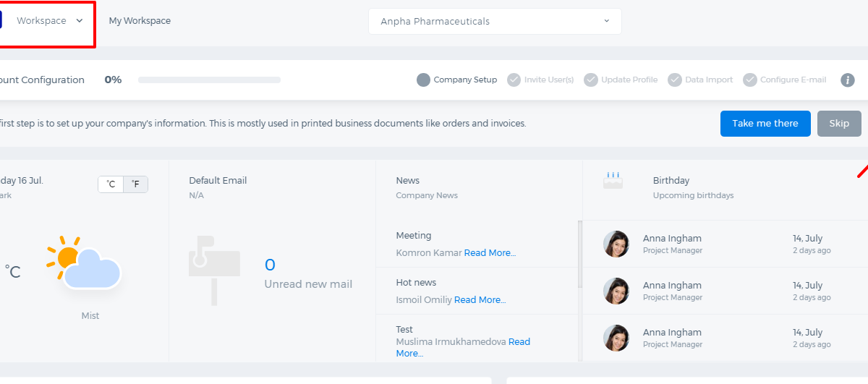Click the mist weather cloud icon
The image size is (868, 384).
coord(84,263)
